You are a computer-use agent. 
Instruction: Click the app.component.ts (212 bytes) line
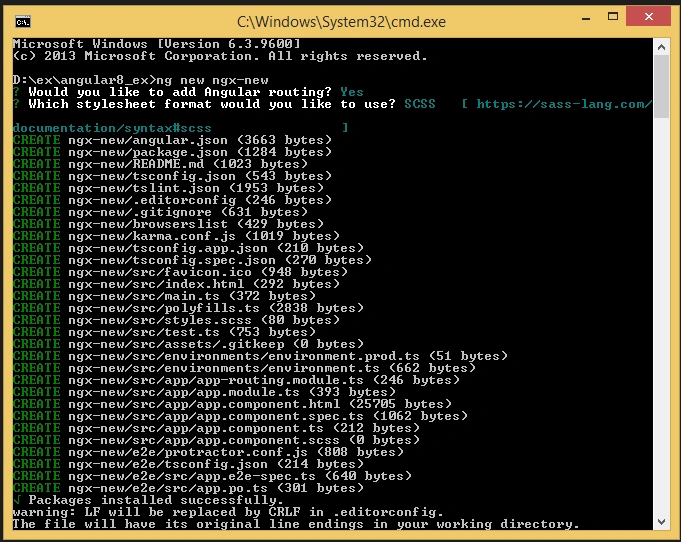pos(216,429)
